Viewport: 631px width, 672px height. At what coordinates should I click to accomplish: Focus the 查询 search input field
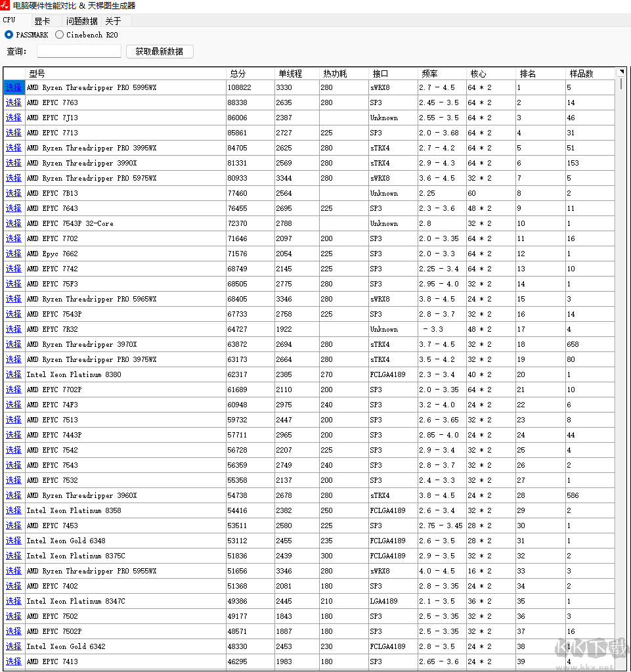(79, 51)
